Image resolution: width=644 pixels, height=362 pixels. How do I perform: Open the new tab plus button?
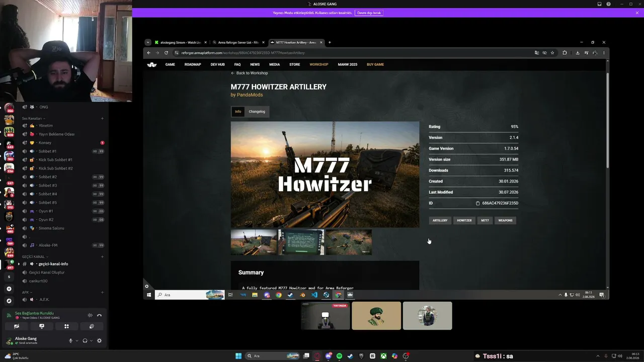tap(330, 42)
